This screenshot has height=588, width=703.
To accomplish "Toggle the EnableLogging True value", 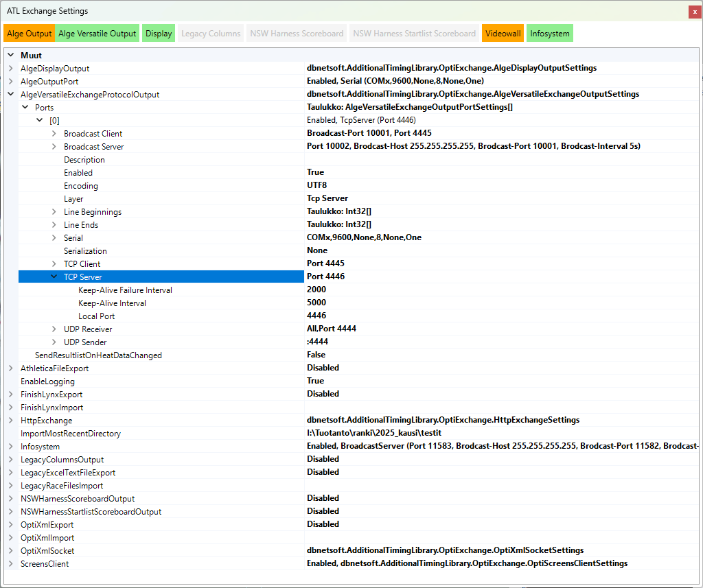I will tap(501, 381).
